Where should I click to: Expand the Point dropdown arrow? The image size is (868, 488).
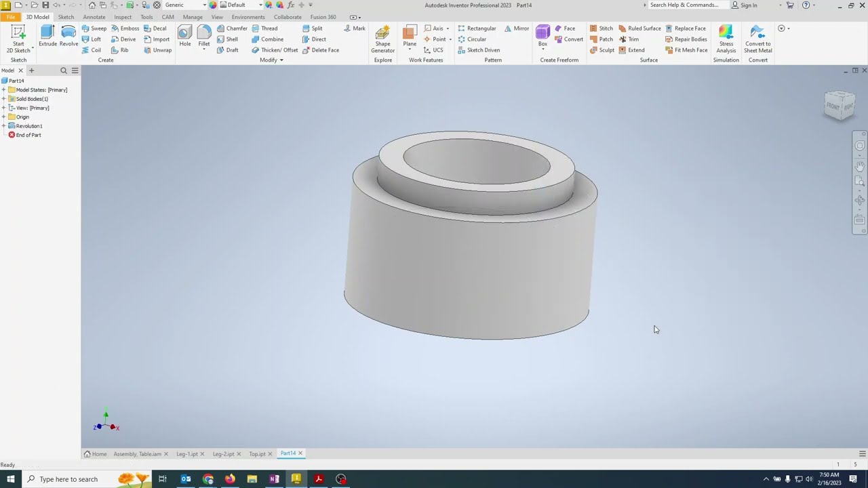pos(450,39)
